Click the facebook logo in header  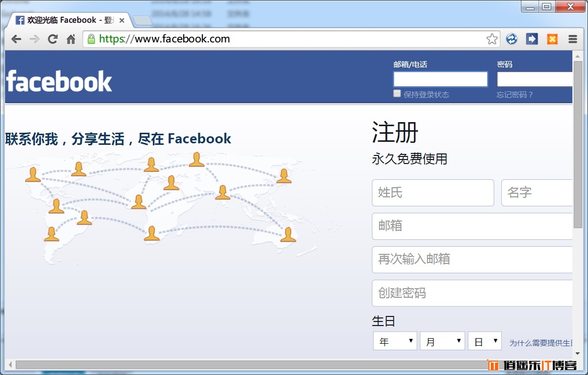point(59,81)
